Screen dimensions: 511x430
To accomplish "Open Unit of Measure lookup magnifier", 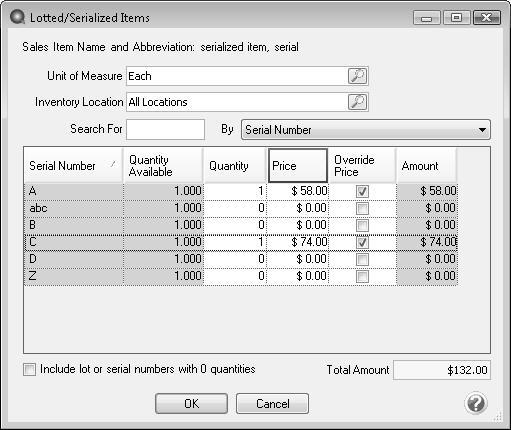I will click(357, 76).
